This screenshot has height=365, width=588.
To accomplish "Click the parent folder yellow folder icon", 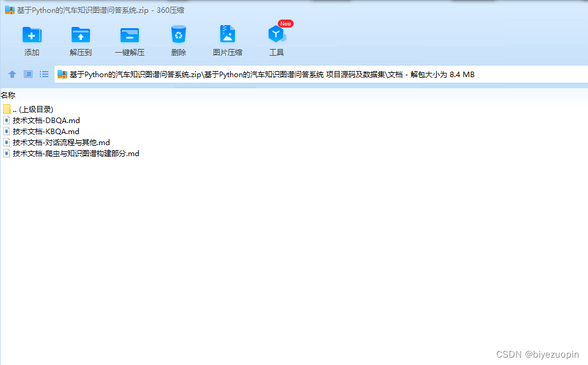I will click(7, 109).
